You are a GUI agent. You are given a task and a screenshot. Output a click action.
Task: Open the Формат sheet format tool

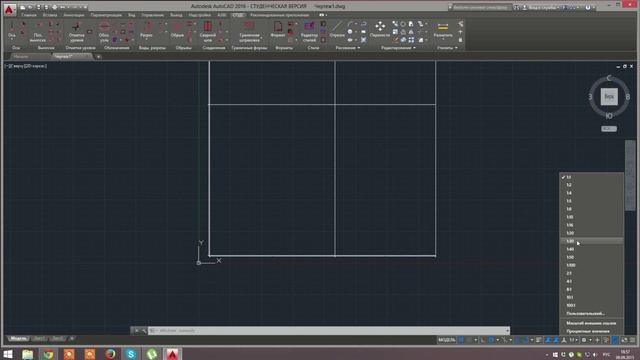(278, 30)
